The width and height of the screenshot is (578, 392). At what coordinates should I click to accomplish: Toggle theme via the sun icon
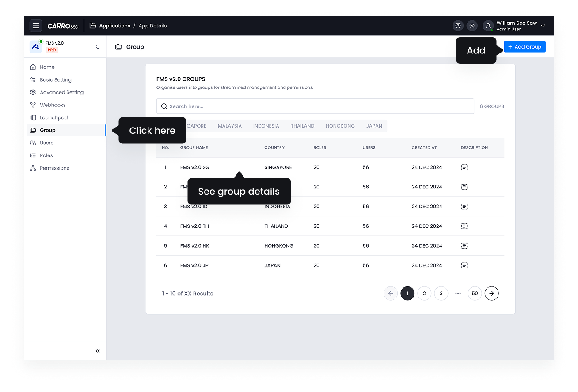[472, 26]
